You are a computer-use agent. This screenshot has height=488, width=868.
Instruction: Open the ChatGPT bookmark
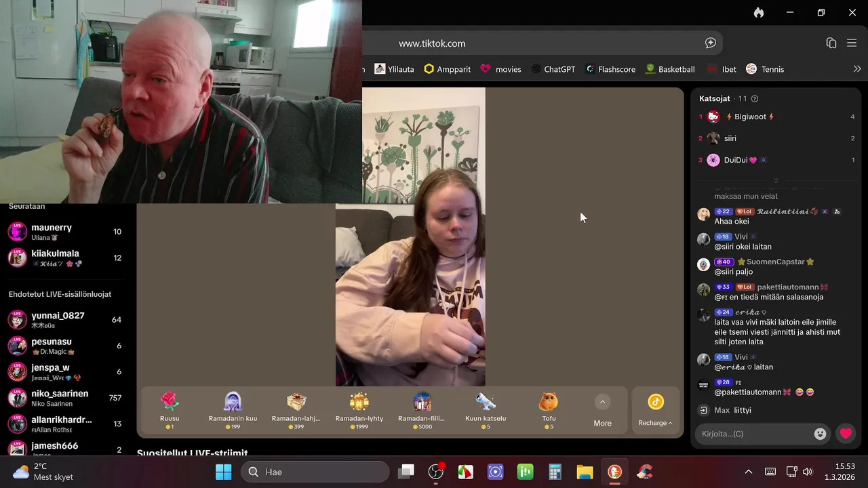click(x=553, y=69)
